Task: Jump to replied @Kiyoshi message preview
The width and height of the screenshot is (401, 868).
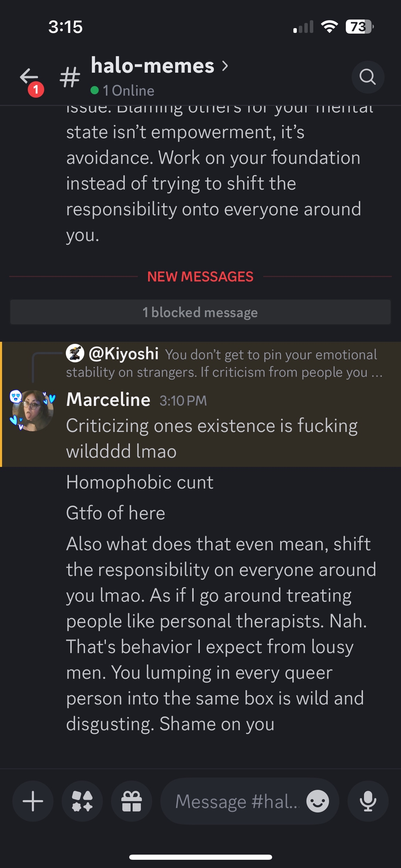Action: [x=224, y=363]
